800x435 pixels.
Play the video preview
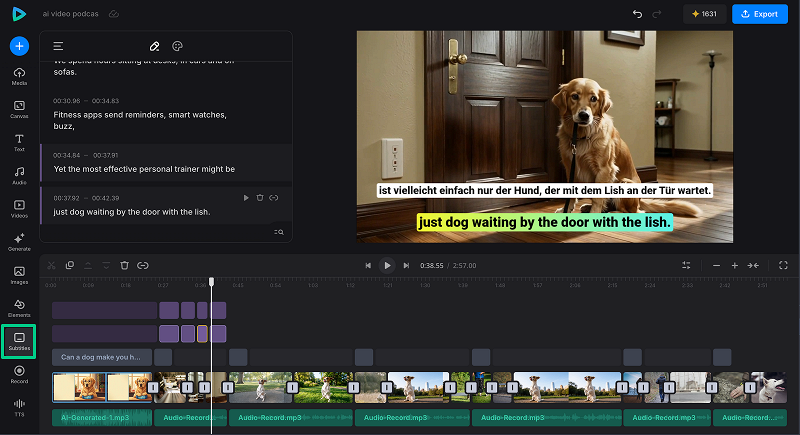387,265
